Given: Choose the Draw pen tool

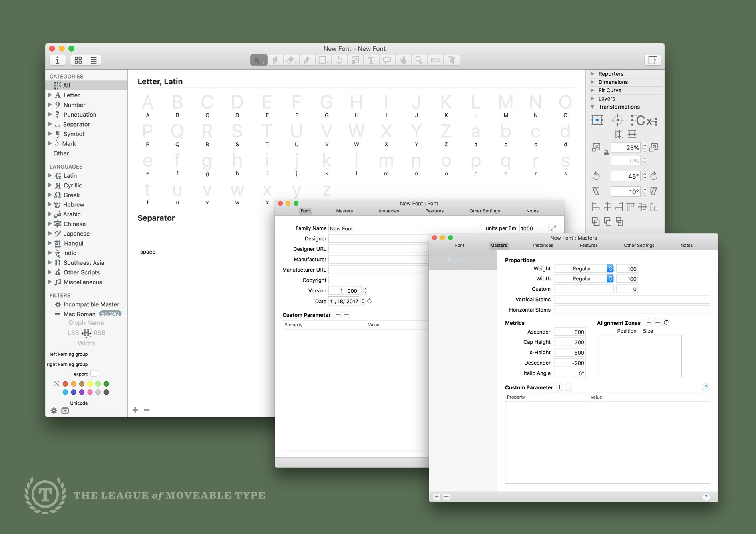Looking at the screenshot, I should pyautogui.click(x=275, y=60).
